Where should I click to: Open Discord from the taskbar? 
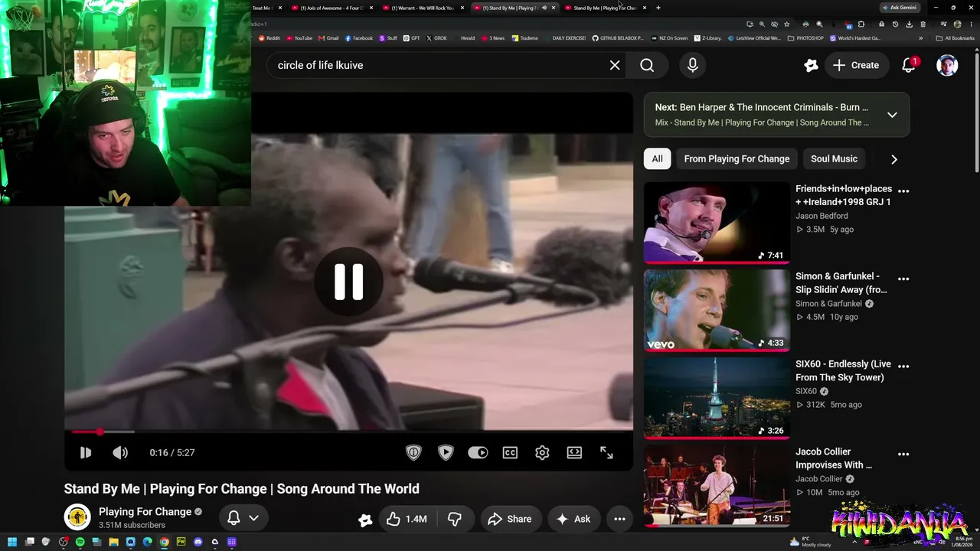(x=198, y=542)
